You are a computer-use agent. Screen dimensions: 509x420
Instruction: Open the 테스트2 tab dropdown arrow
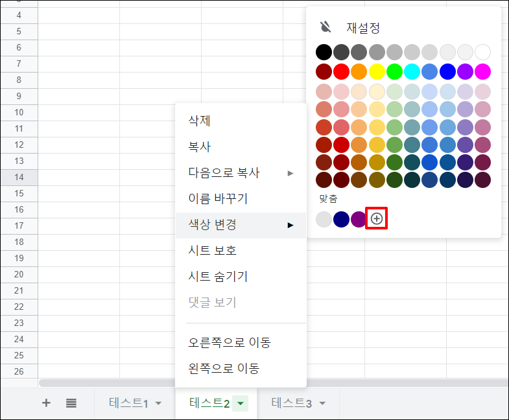click(241, 404)
